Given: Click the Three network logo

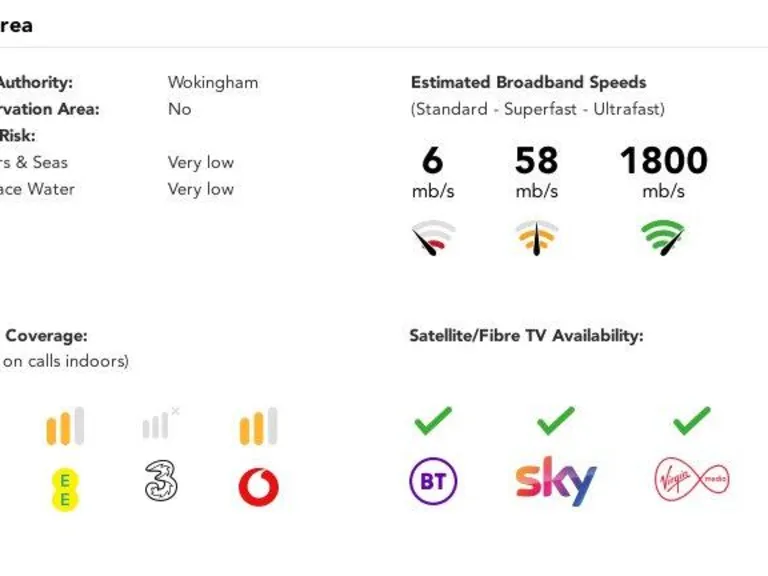Looking at the screenshot, I should point(160,482).
